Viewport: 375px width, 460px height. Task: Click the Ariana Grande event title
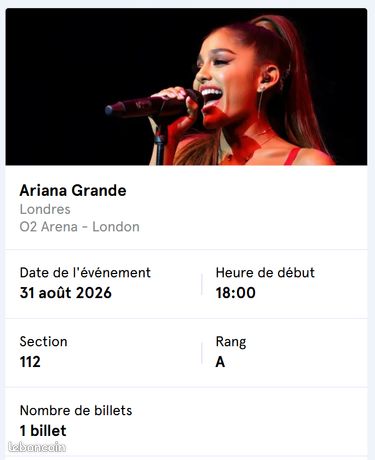[73, 191]
